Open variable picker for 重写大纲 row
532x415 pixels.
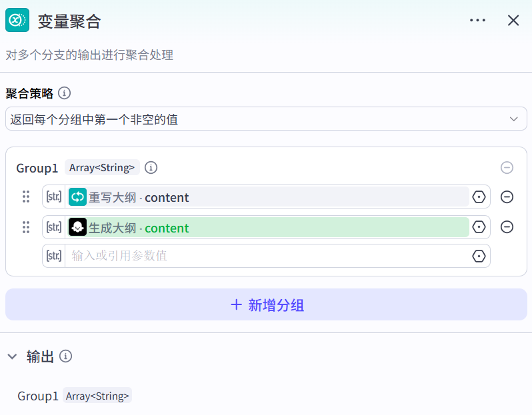point(479,197)
